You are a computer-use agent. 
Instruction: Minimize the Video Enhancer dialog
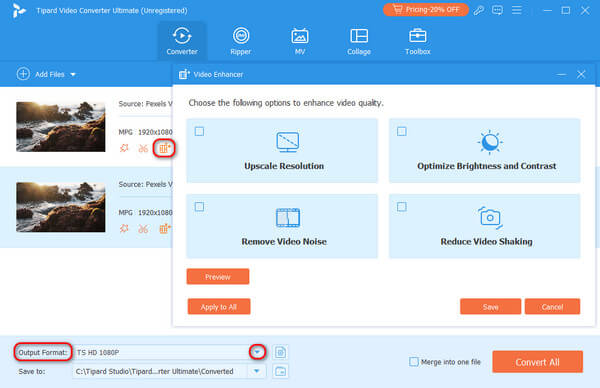tap(561, 74)
